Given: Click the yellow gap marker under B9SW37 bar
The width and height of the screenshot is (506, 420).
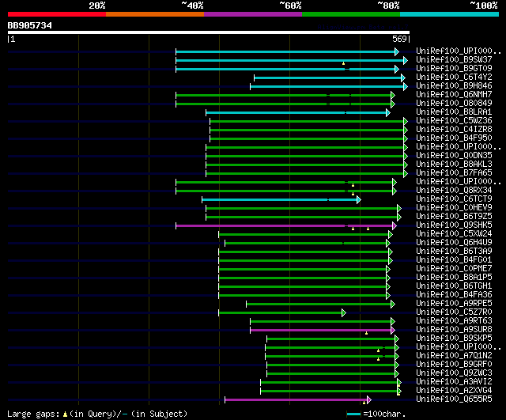Looking at the screenshot, I should coord(343,63).
